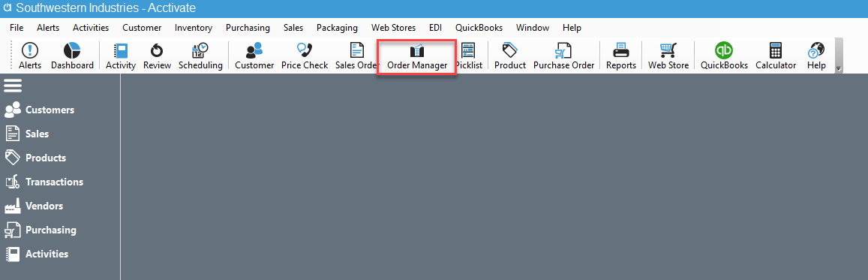Open Products in the sidebar
The width and height of the screenshot is (868, 280).
tap(35, 158)
